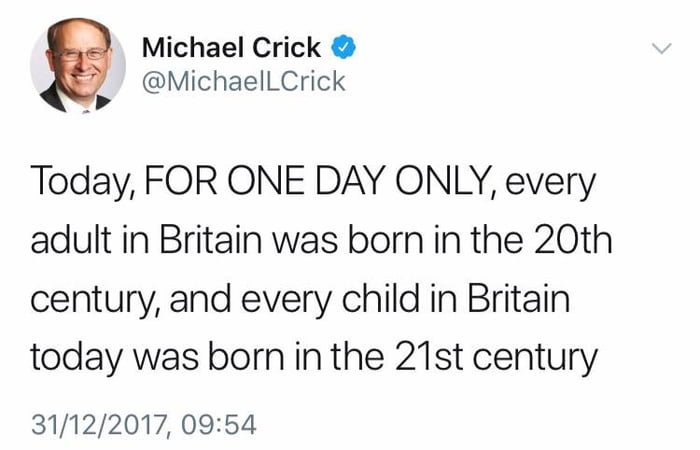Open the @MichaelLCrick handle link

[x=244, y=82]
